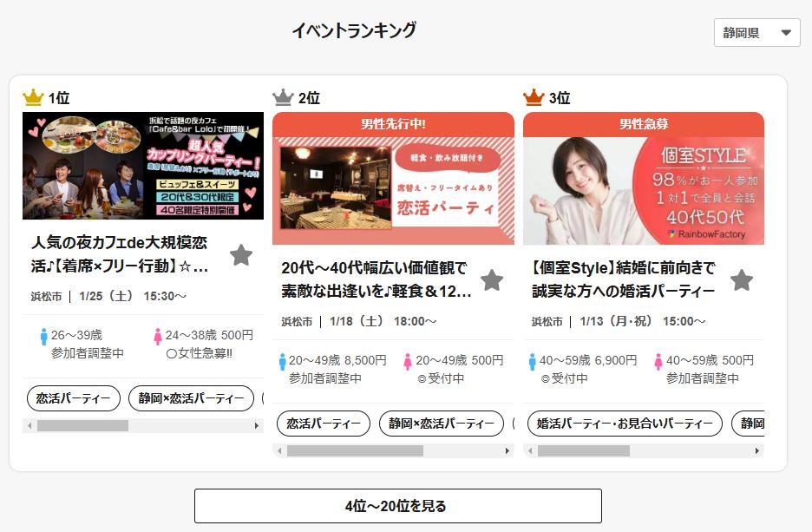This screenshot has width=812, height=532.
Task: Click the bronze crown icon for 3位
Action: 534,97
